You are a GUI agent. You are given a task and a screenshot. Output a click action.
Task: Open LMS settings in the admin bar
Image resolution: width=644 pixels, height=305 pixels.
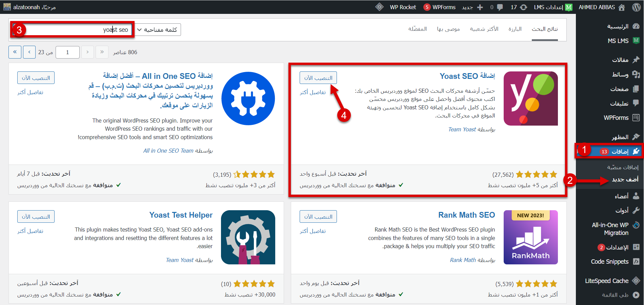point(553,7)
